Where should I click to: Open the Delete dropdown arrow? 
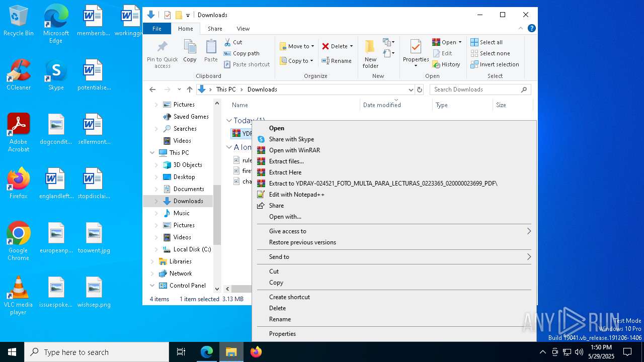[351, 46]
